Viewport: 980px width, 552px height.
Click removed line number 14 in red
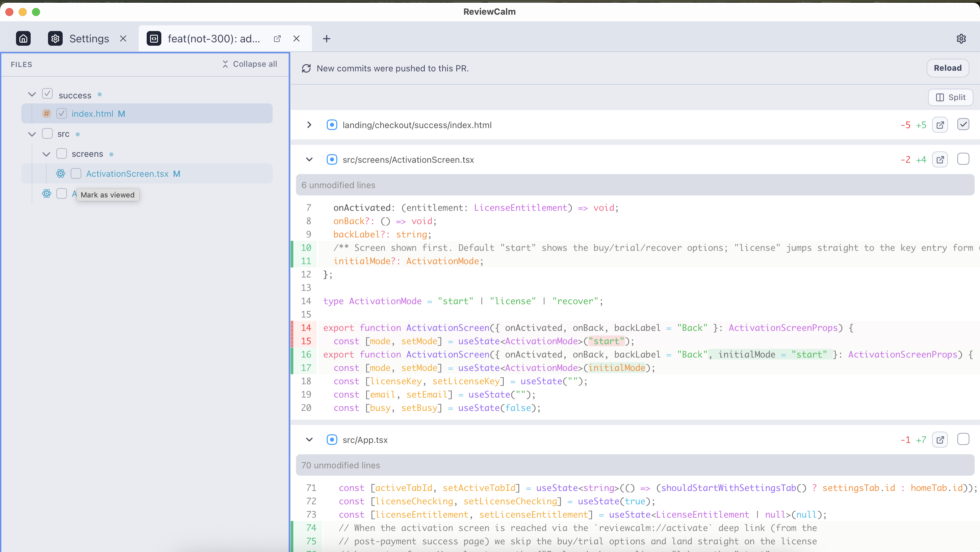(306, 328)
